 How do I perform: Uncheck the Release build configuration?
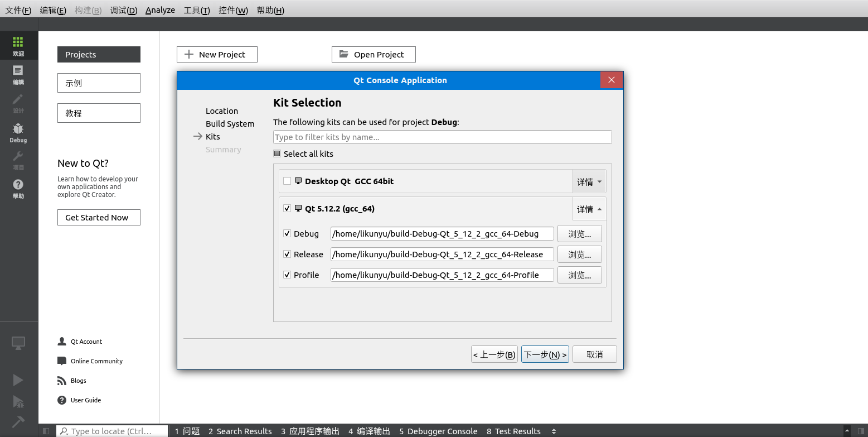click(x=287, y=254)
